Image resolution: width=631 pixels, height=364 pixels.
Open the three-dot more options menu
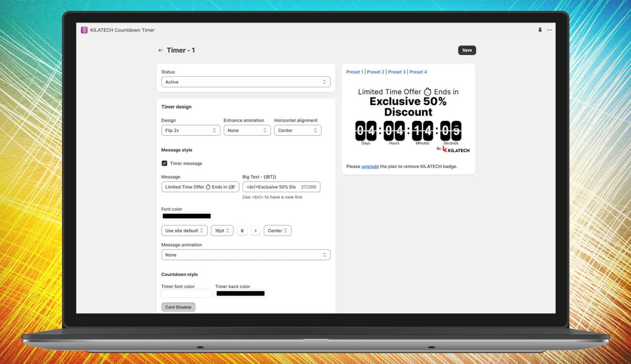(549, 30)
